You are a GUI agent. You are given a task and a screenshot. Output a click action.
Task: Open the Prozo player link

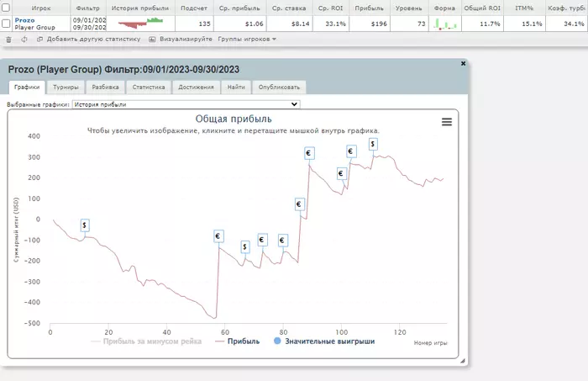pos(24,20)
